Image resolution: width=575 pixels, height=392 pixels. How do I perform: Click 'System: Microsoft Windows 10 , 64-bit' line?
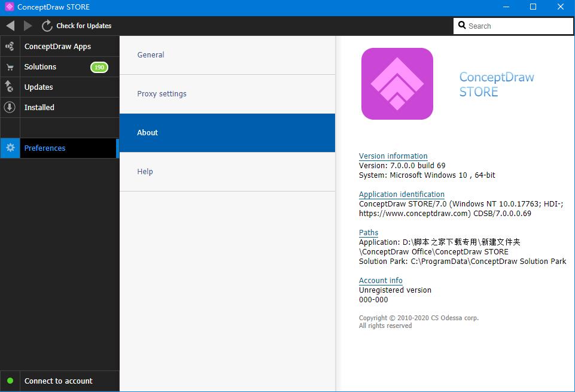[x=427, y=175]
